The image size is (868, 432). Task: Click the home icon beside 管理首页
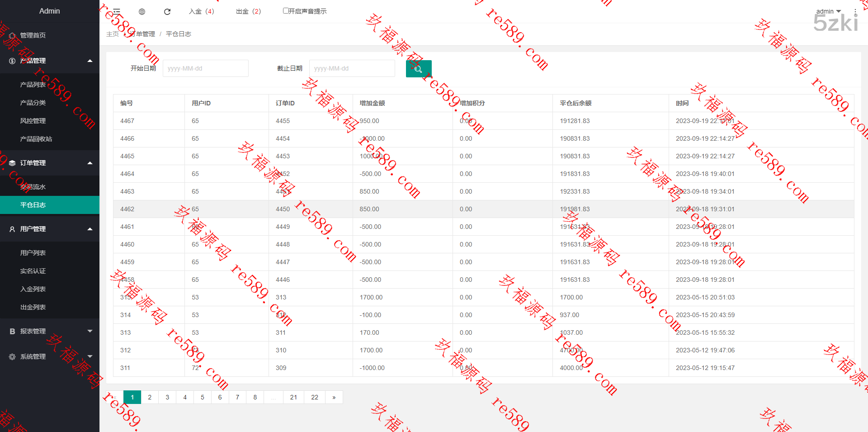coord(12,35)
